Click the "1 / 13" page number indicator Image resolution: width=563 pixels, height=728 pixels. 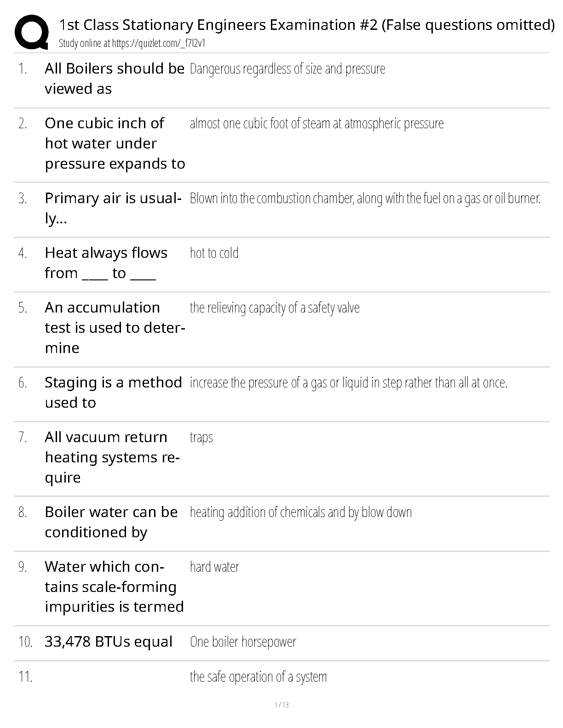pos(281,705)
